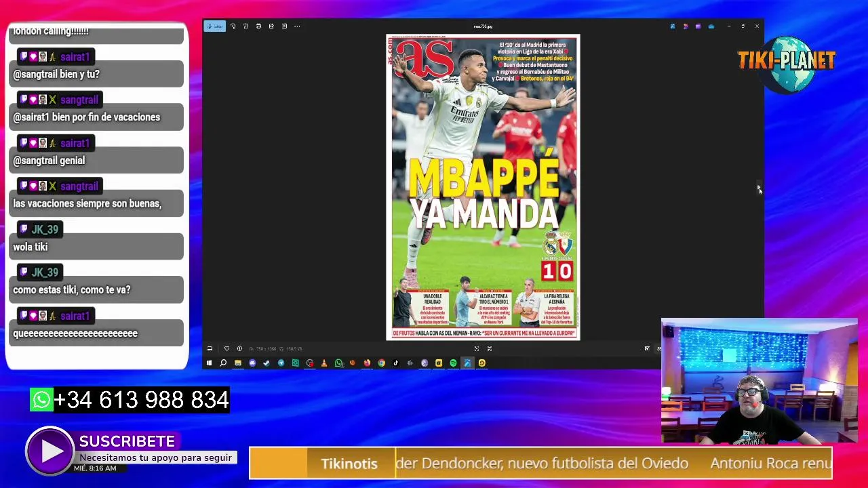Click chat message 'las vacaciones siempre son buenas,'
This screenshot has width=868, height=488.
point(87,203)
